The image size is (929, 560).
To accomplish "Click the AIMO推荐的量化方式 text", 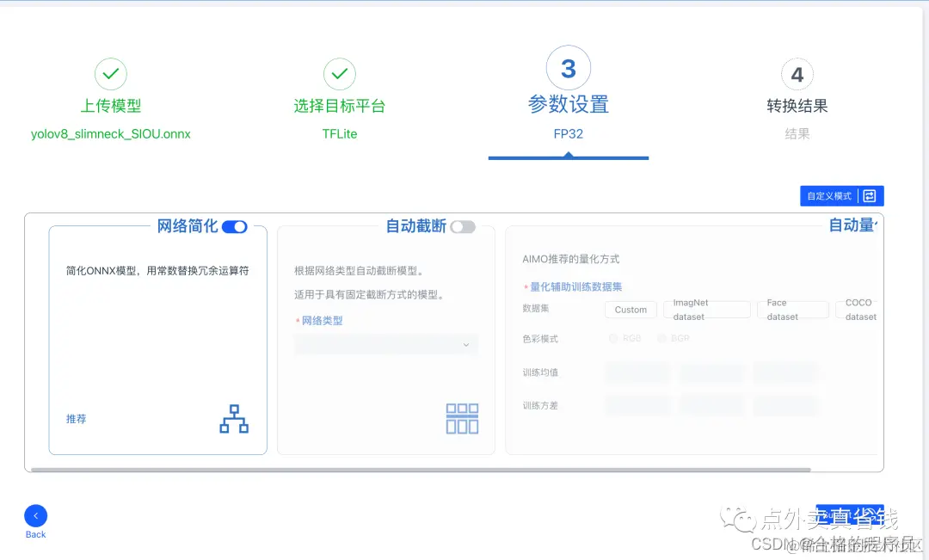I will (x=570, y=259).
